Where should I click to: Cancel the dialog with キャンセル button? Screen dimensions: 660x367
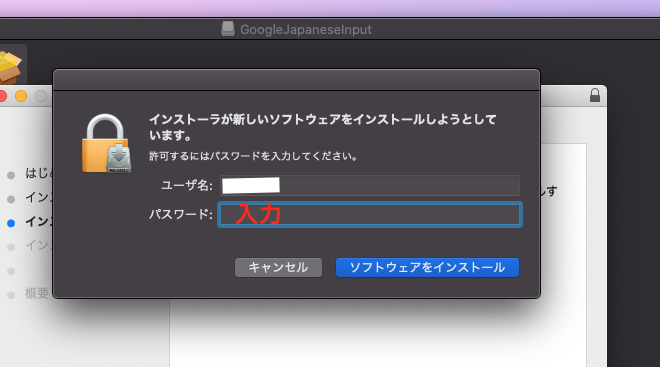click(278, 268)
